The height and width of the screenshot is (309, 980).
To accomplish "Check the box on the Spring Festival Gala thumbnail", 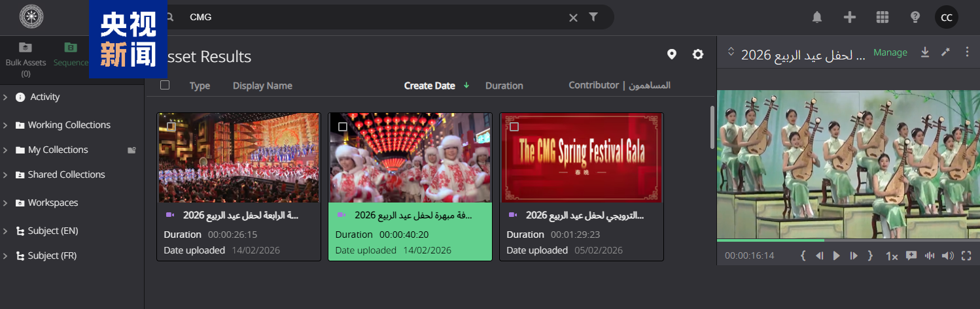I will 514,126.
